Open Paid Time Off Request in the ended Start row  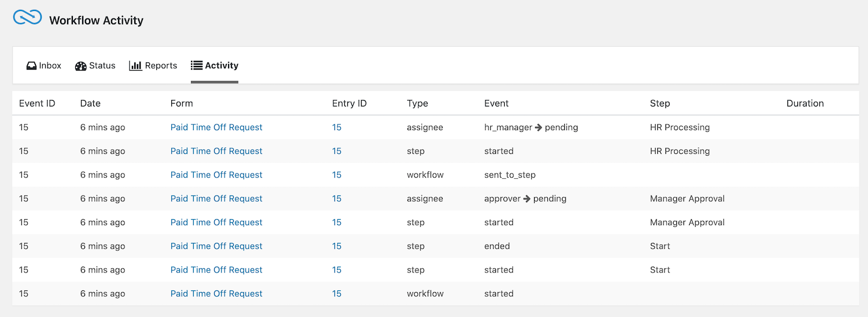click(x=216, y=246)
